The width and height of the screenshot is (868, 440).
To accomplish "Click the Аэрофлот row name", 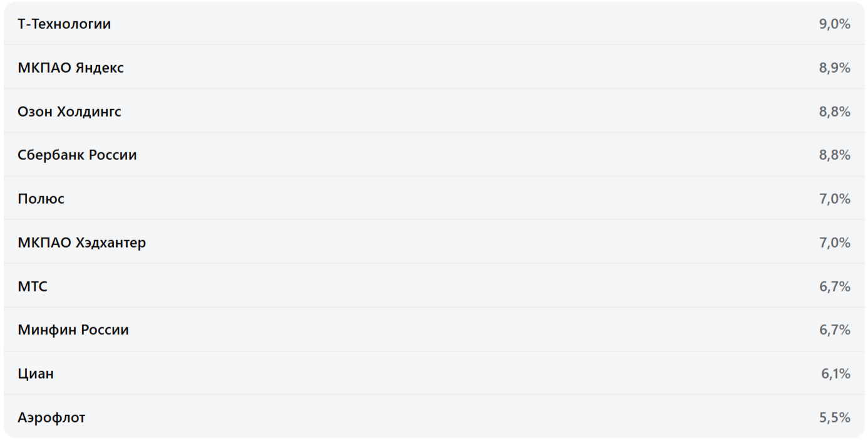I will (x=51, y=417).
